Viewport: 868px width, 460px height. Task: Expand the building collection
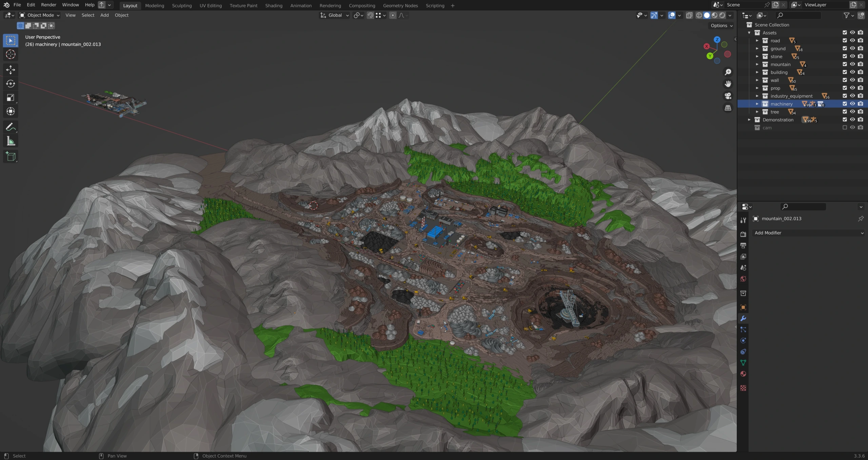(757, 72)
